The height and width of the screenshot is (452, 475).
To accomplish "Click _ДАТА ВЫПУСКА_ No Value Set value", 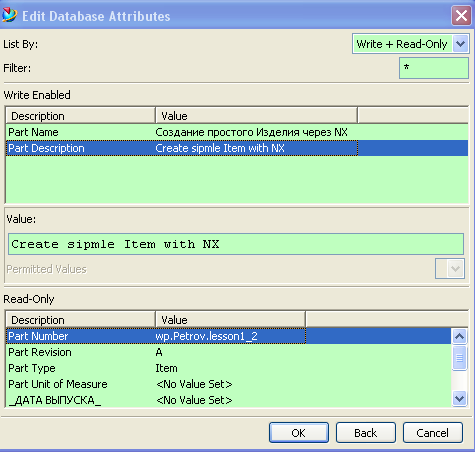I will tap(194, 400).
